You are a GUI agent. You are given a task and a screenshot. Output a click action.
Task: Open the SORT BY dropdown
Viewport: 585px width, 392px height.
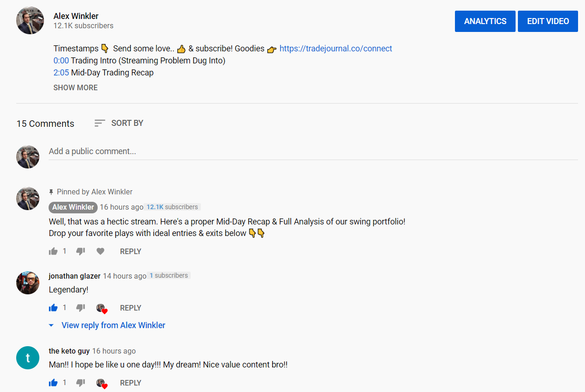[127, 123]
